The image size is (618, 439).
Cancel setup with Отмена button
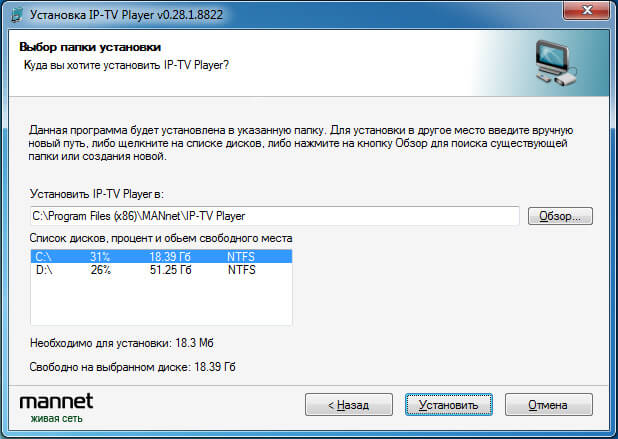[x=549, y=404]
